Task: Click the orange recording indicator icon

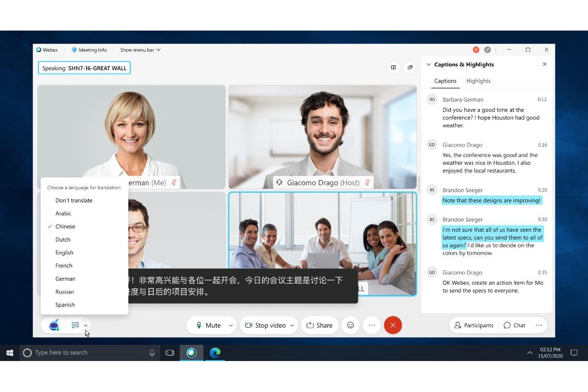Action: coord(476,50)
